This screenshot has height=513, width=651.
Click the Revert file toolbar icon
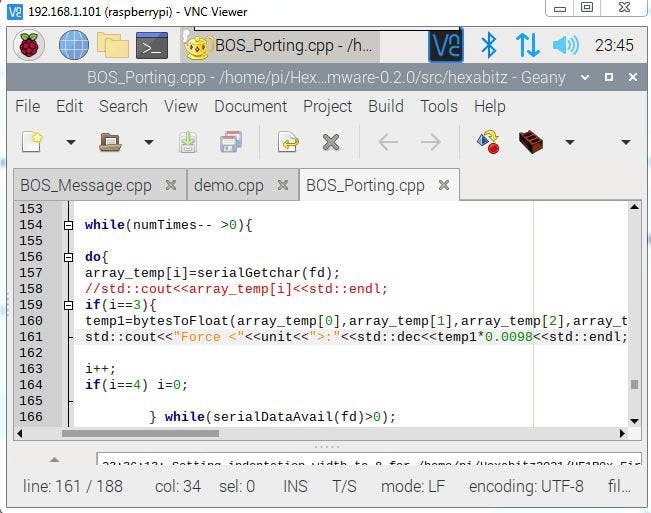coord(288,143)
